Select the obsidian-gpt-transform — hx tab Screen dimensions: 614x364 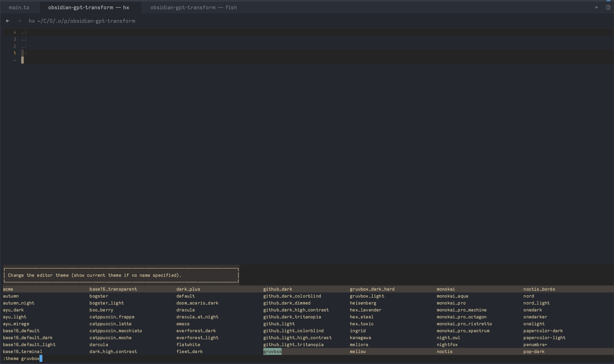click(89, 7)
